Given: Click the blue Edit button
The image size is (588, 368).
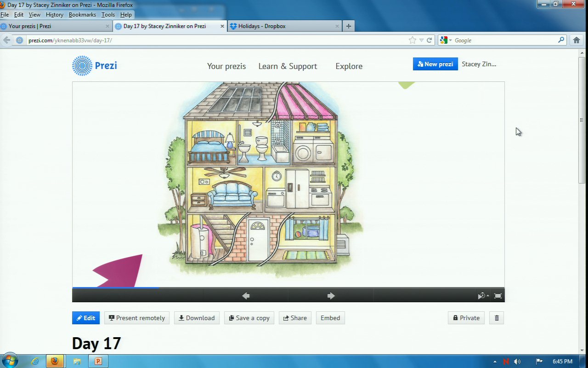Looking at the screenshot, I should (x=86, y=318).
